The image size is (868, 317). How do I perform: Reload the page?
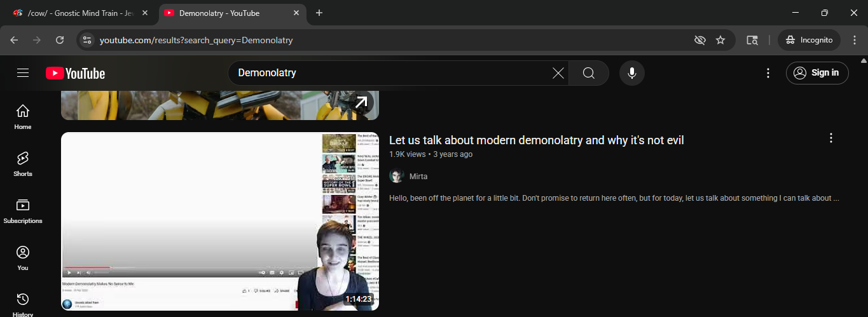pos(60,40)
